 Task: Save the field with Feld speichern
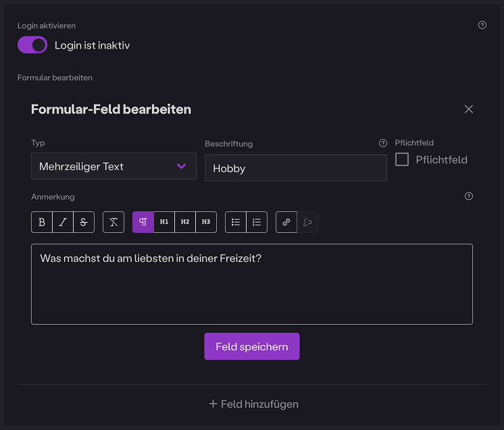click(x=251, y=346)
